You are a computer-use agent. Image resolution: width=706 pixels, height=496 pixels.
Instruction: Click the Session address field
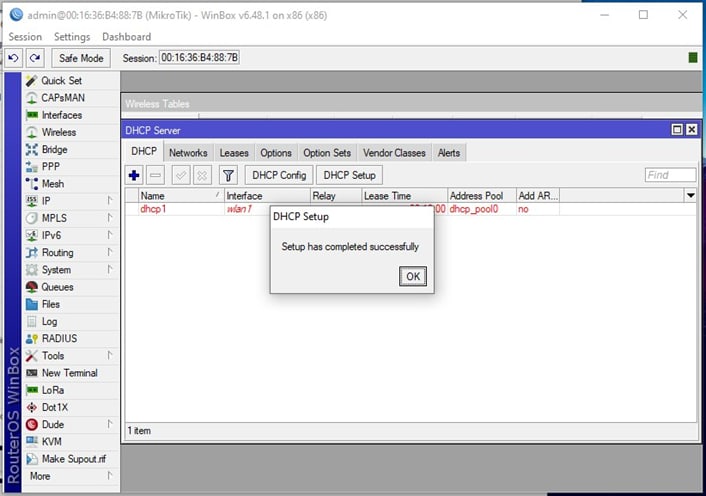199,58
